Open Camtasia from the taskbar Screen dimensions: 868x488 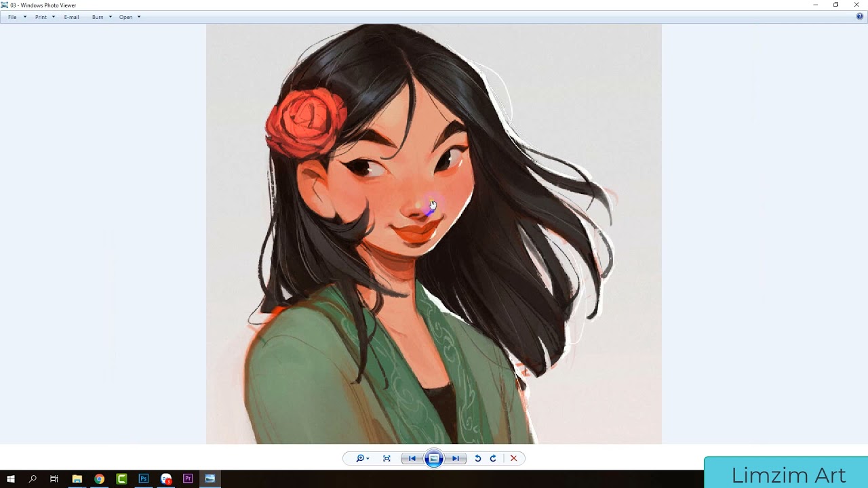click(x=121, y=479)
